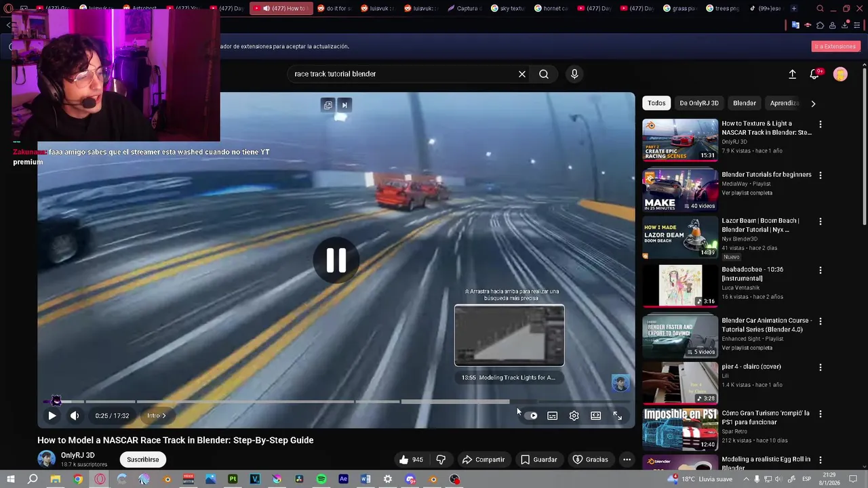The width and height of the screenshot is (868, 488).
Task: Mute the video volume
Action: tap(75, 415)
